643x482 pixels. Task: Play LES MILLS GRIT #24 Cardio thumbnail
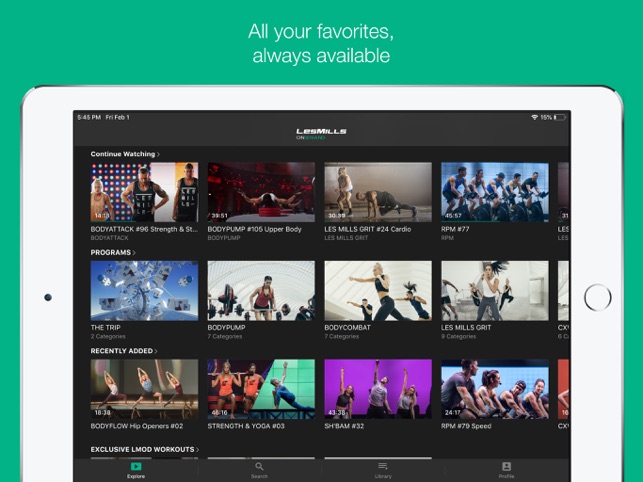(x=378, y=192)
